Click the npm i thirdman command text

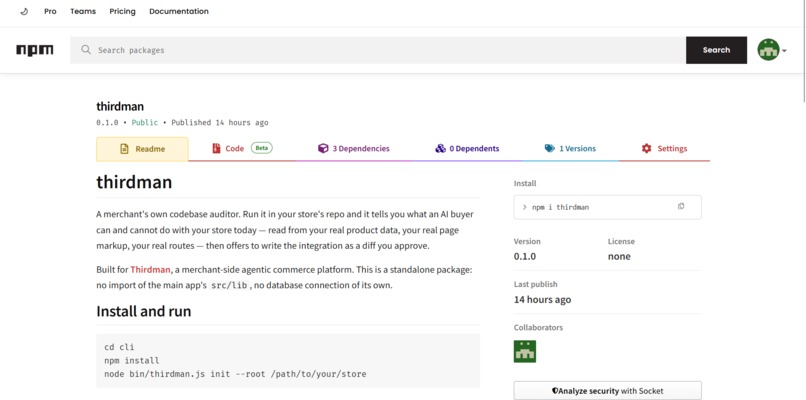(560, 207)
